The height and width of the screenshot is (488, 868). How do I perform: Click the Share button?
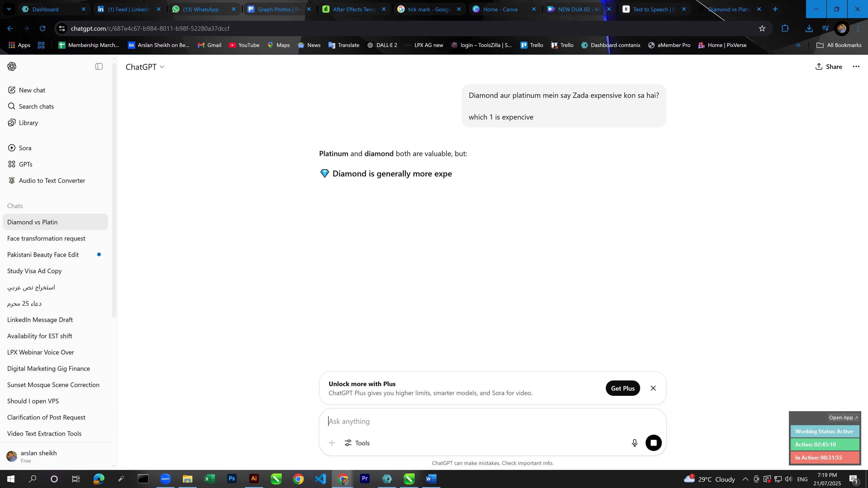click(x=829, y=67)
